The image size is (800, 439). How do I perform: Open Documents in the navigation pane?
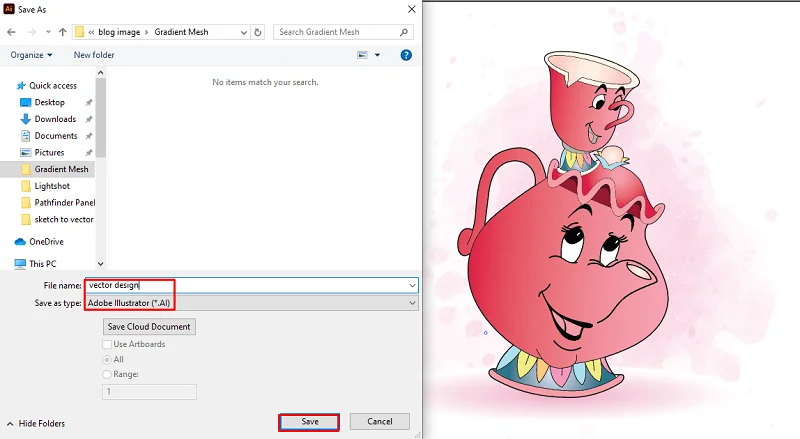pos(56,136)
